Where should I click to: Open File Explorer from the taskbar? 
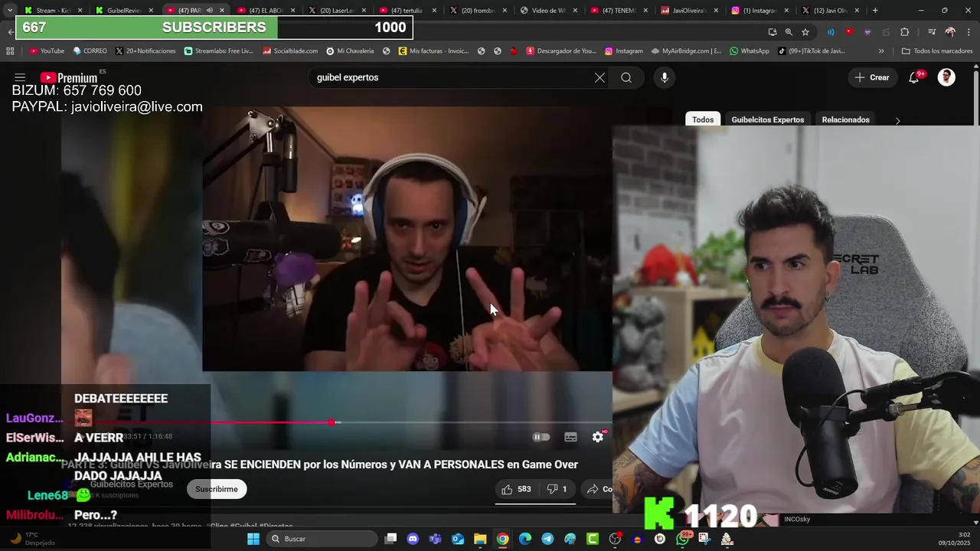click(480, 539)
